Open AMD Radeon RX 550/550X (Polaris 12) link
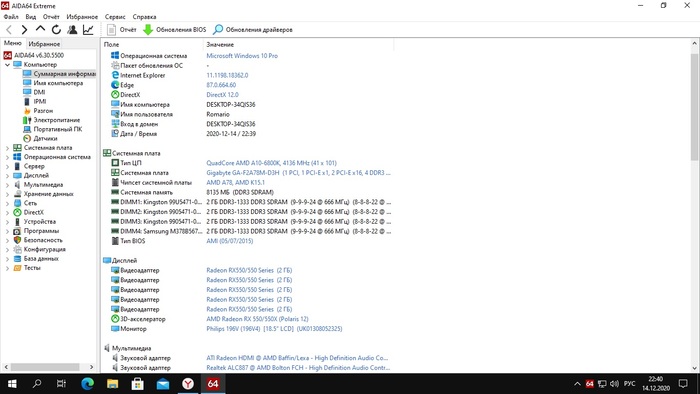This screenshot has height=394, width=700. [257, 319]
